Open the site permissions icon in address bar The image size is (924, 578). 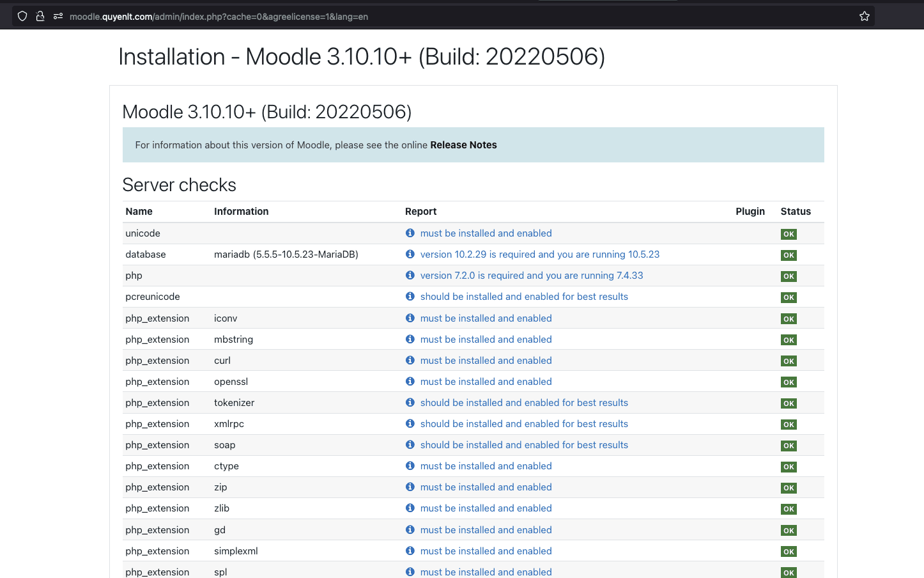[58, 17]
